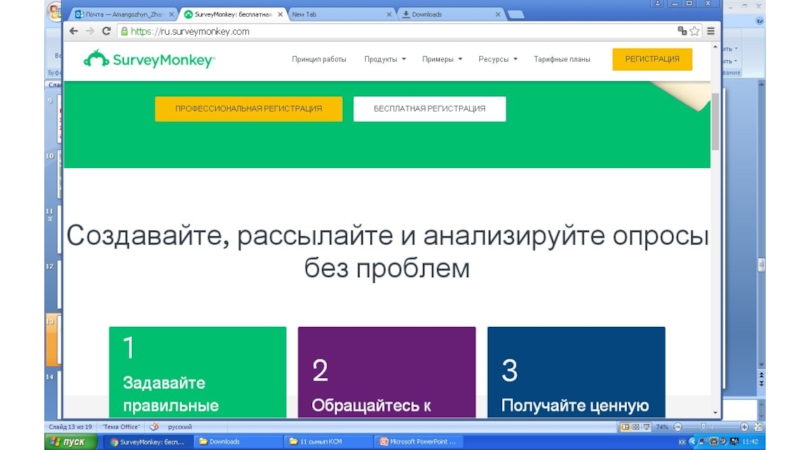Bookmark this page with the star icon
Viewport: 800px width, 450px height.
[694, 31]
